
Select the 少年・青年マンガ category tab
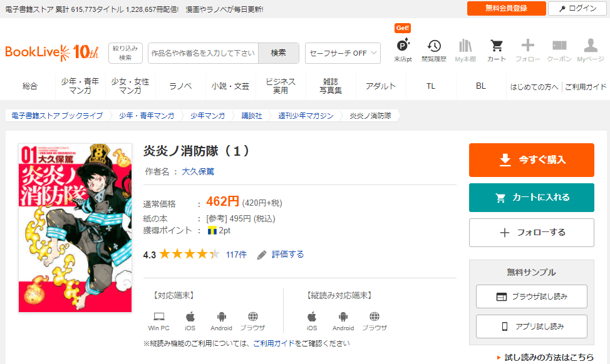pos(80,86)
